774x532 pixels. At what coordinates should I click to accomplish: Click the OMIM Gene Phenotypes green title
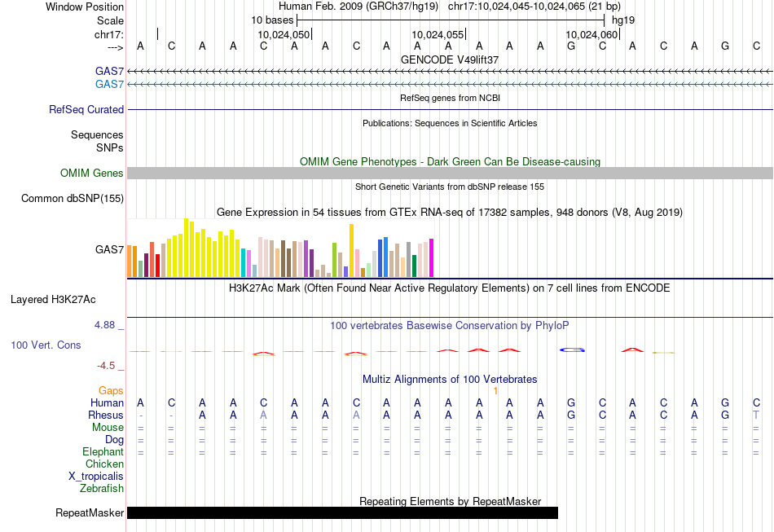[x=450, y=161]
